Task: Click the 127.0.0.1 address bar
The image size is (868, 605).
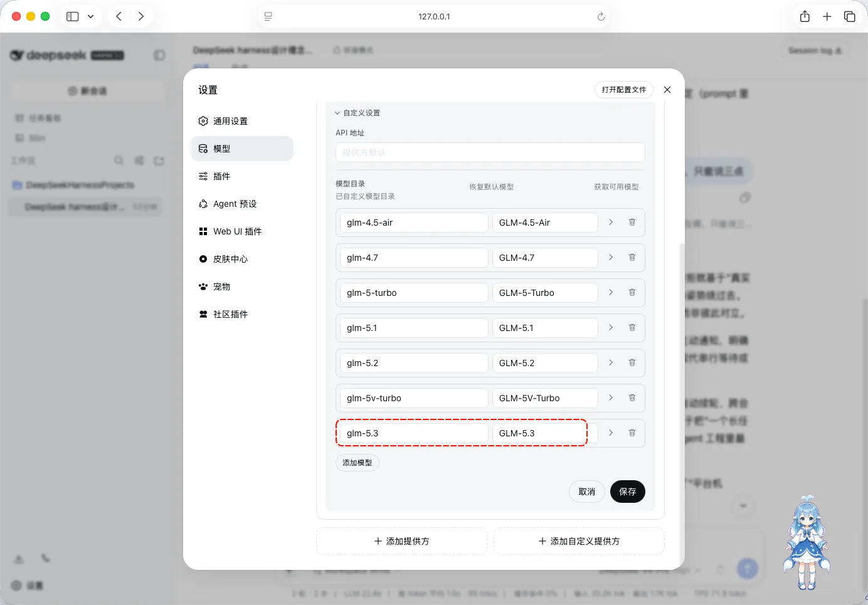Action: point(434,17)
